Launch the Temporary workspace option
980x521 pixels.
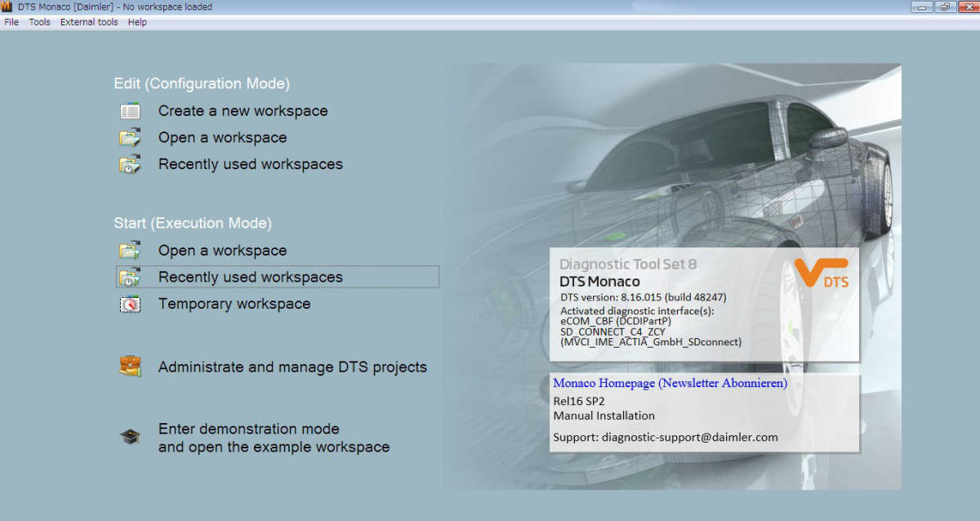pos(234,304)
